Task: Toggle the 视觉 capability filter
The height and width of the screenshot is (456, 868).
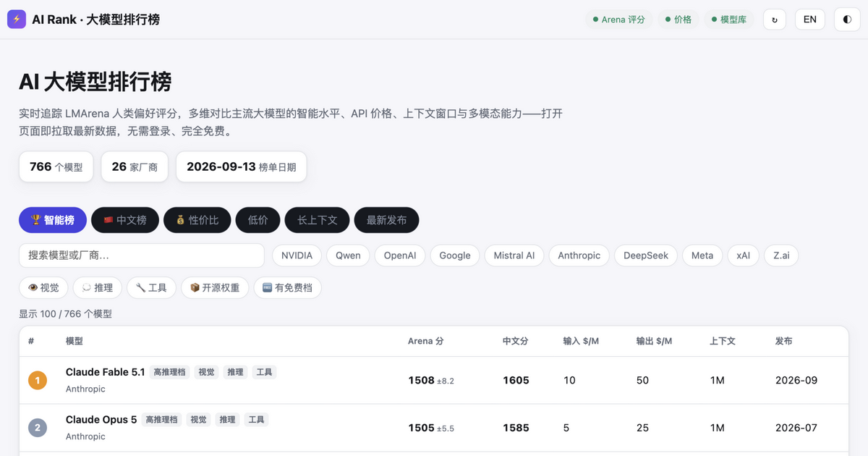Action: 43,287
